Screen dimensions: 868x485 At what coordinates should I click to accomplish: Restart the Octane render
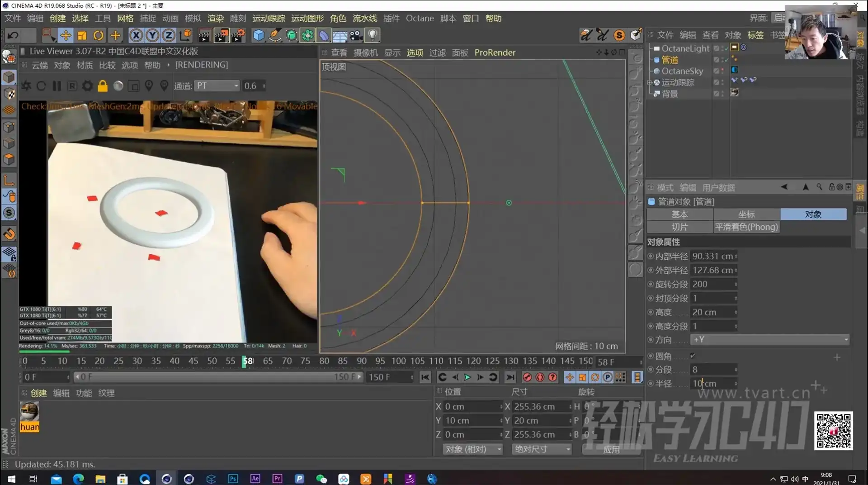tap(41, 86)
